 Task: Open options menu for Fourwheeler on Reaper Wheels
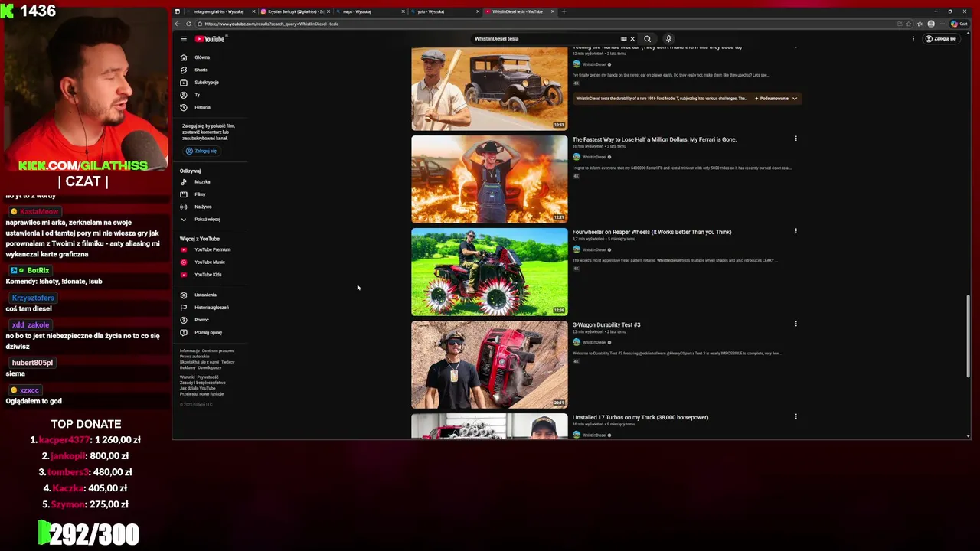tap(795, 231)
